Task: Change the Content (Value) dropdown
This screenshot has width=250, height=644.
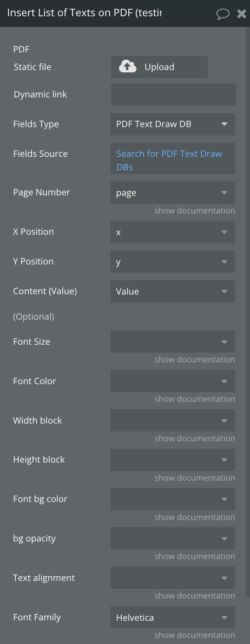Action: 173,291
